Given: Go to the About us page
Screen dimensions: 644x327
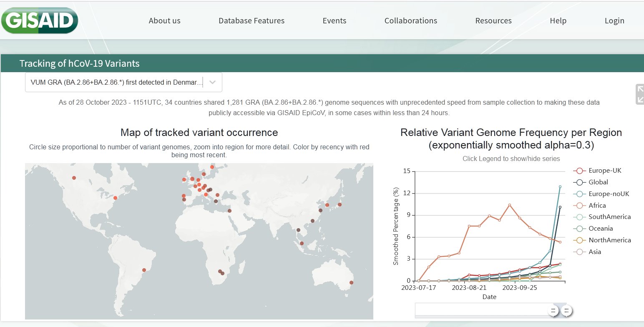Looking at the screenshot, I should click(164, 21).
